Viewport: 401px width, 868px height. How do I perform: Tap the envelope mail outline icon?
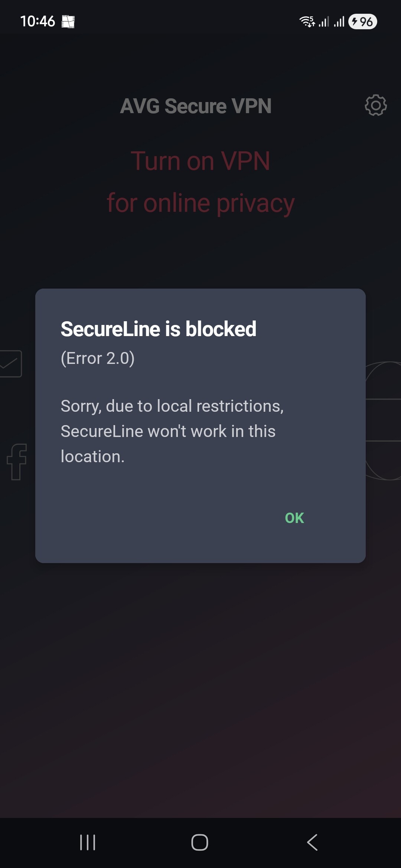point(10,364)
